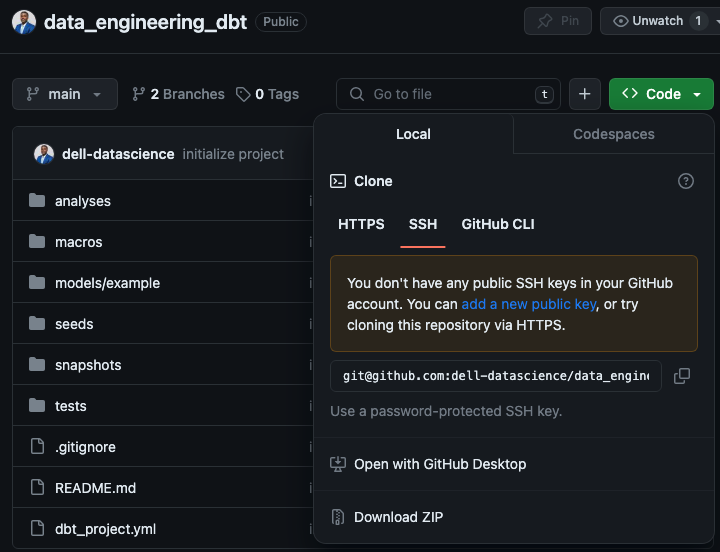Open the main branch dropdown
This screenshot has width=720, height=552.
pos(65,94)
